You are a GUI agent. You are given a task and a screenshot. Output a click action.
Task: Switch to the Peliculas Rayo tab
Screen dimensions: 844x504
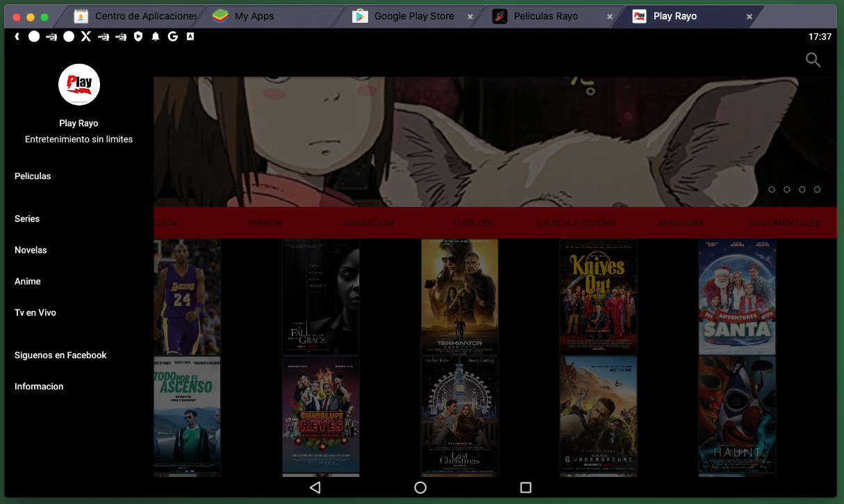point(545,16)
